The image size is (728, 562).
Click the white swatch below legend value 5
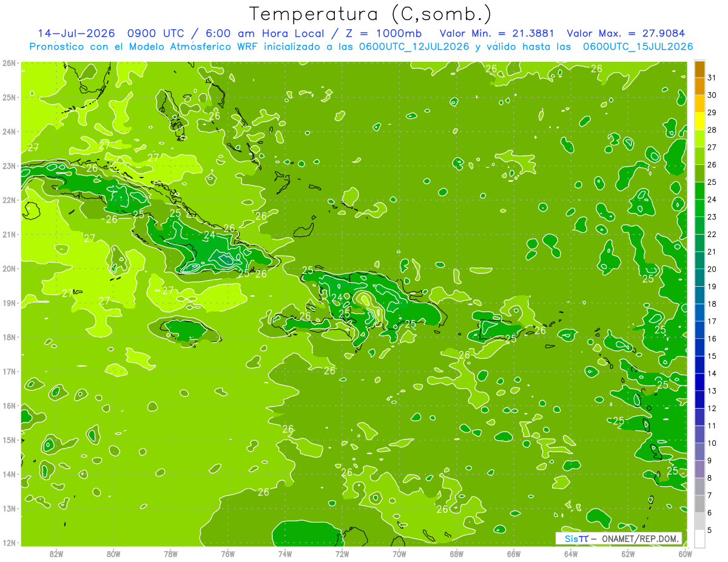pos(699,539)
